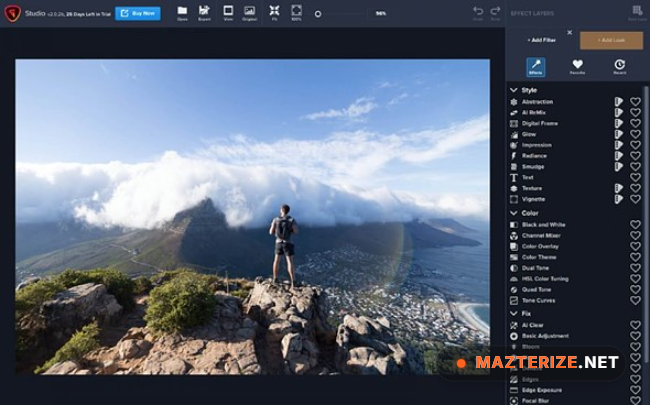650x405 pixels.
Task: Click the Add Filter button
Action: (x=541, y=40)
